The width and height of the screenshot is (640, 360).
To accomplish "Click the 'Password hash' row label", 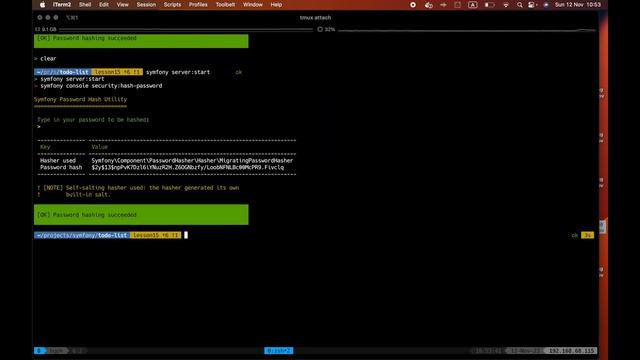I will tap(61, 167).
